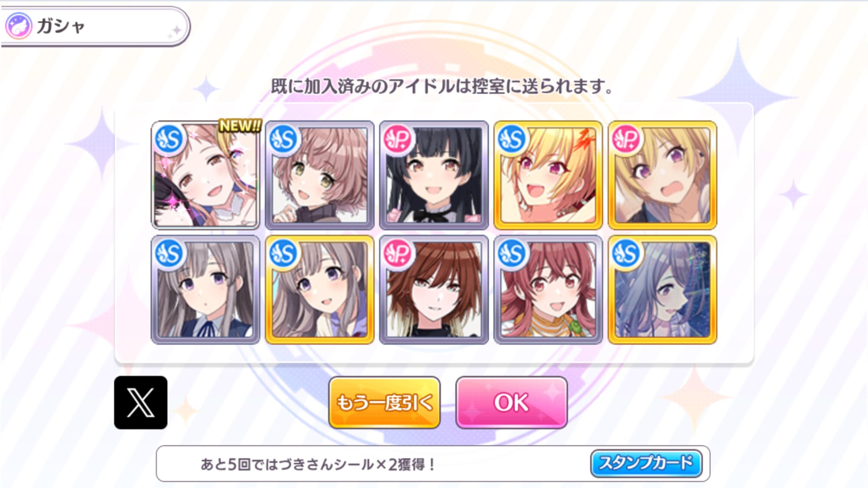The height and width of the screenshot is (488, 868).
Task: Click the もう一度引く button
Action: click(x=385, y=403)
